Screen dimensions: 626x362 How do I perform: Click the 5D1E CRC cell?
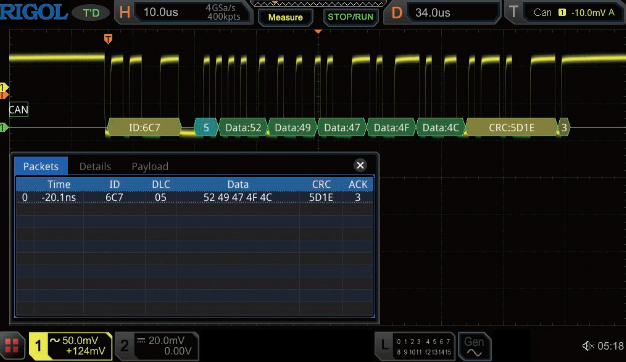pos(321,197)
